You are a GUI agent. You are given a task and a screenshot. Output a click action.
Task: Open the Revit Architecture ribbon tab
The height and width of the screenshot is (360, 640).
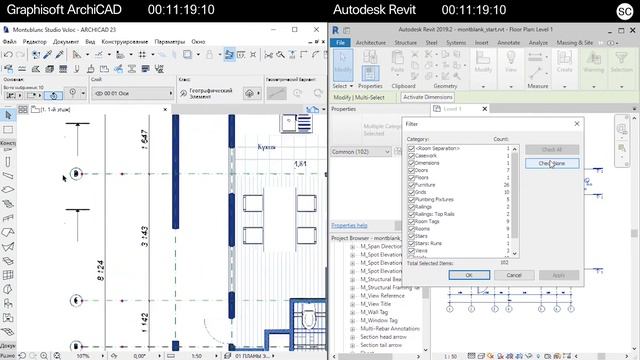[x=371, y=42]
